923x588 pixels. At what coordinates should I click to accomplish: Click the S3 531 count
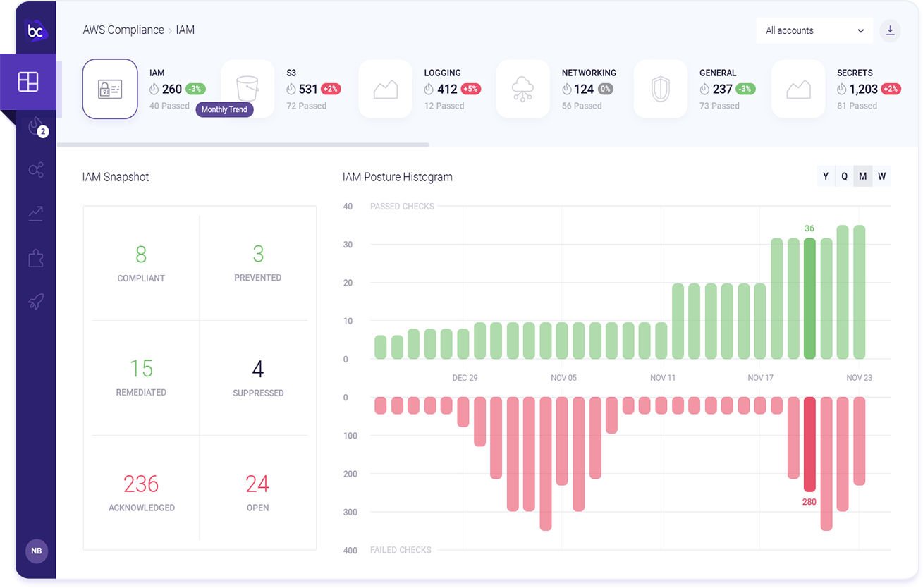click(308, 89)
